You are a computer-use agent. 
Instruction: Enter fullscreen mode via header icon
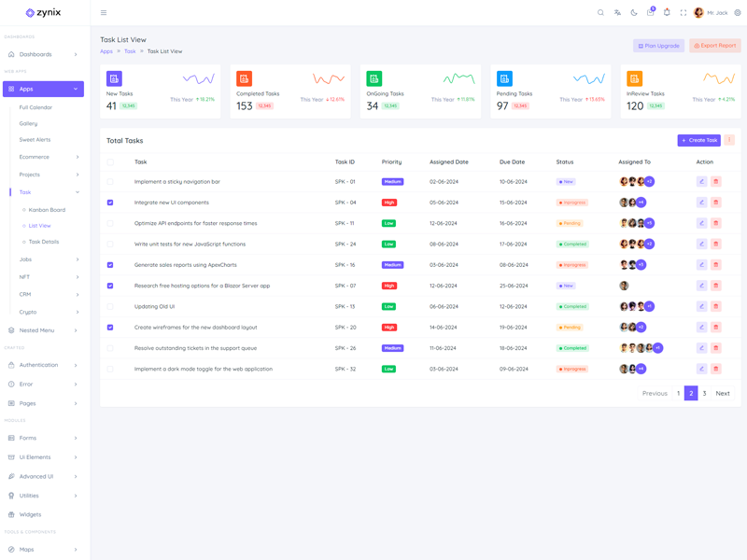tap(684, 13)
